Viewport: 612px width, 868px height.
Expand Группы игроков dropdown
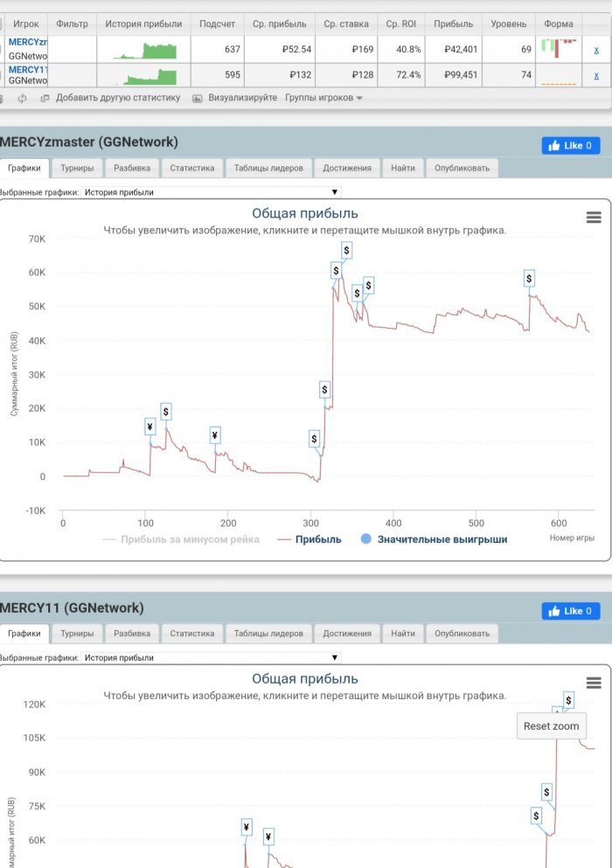coord(323,97)
